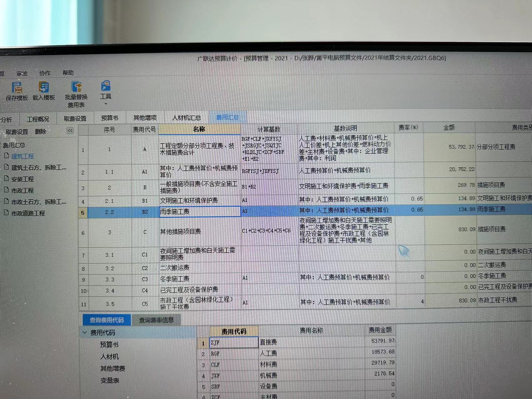Collapse the 费用代码 tree expander
The image size is (532, 399).
[x=85, y=332]
